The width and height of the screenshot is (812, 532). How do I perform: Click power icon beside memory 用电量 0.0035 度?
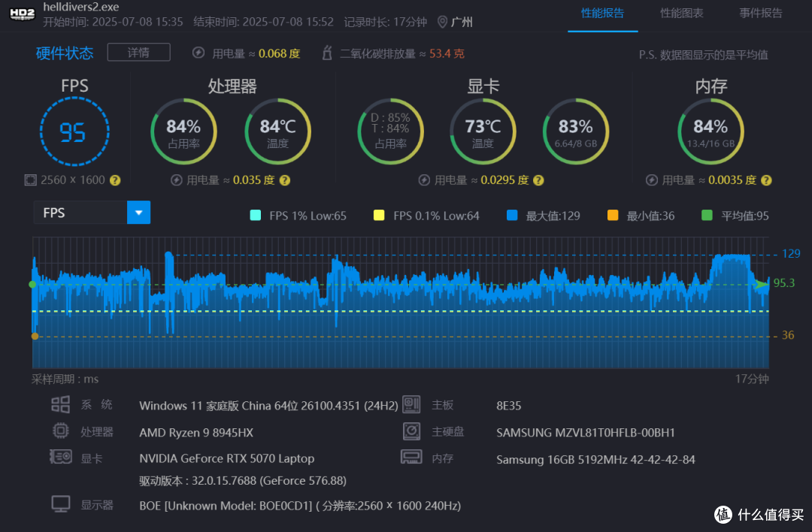[x=652, y=180]
